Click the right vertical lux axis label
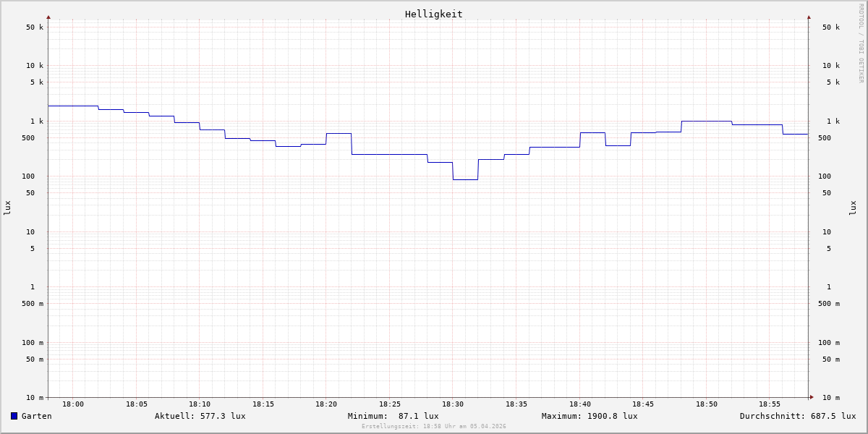Screen dimensions: 868x434 (x=853, y=208)
